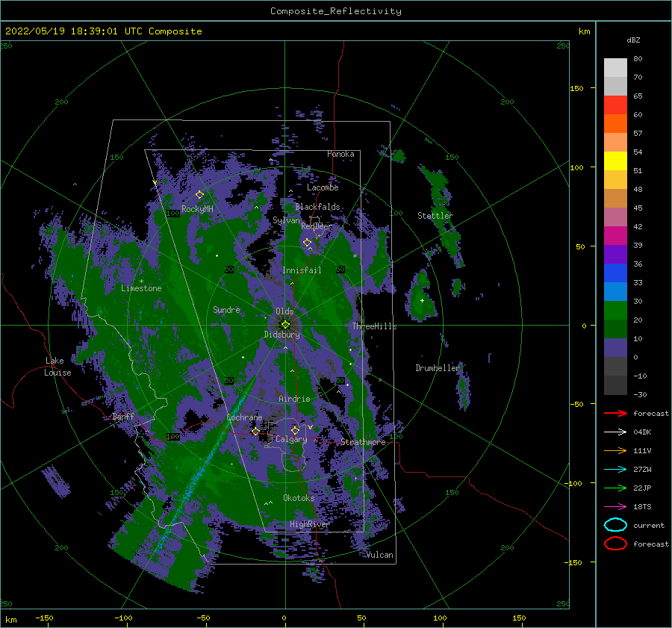Click the 65 dBZ red color swatch
The width and height of the screenshot is (672, 628).
point(615,105)
